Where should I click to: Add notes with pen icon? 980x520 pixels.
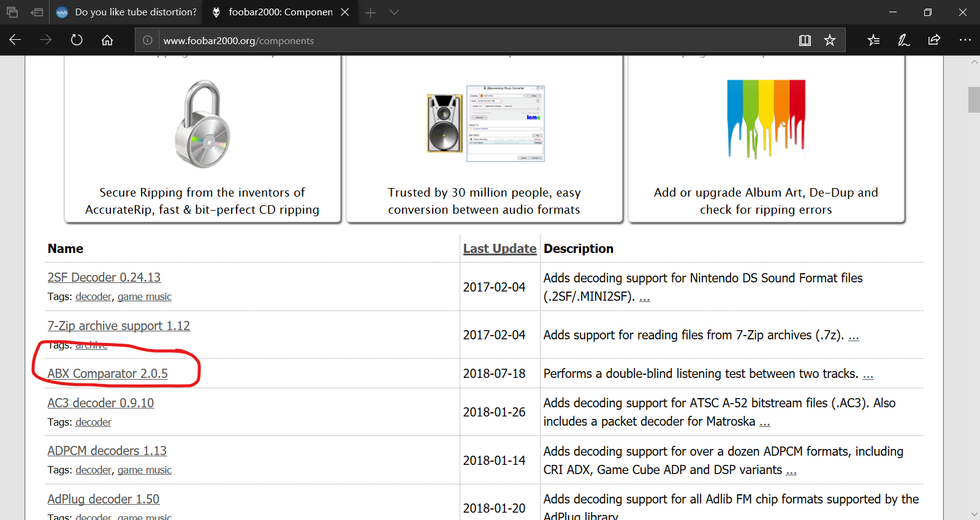click(x=904, y=40)
